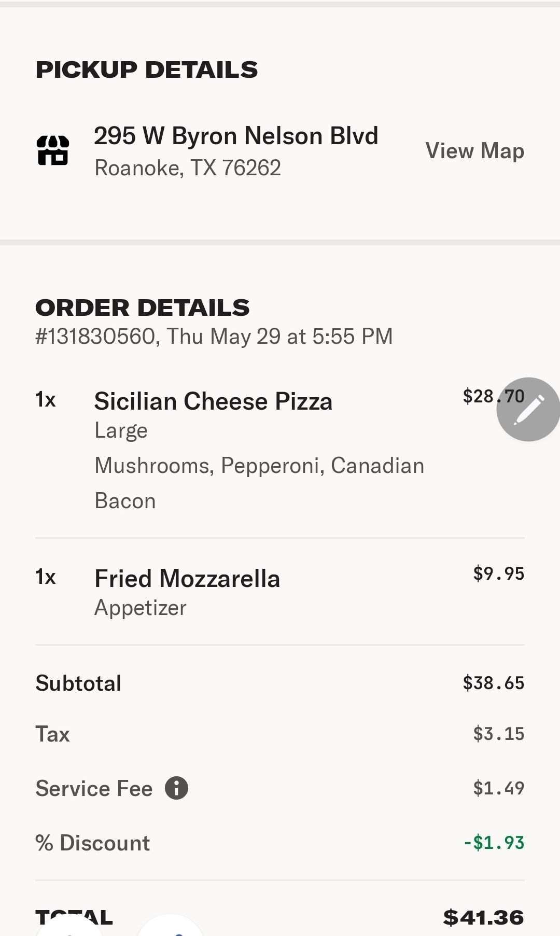Viewport: 560px width, 936px height.
Task: Tap the pencil edit floating button
Action: 528,409
